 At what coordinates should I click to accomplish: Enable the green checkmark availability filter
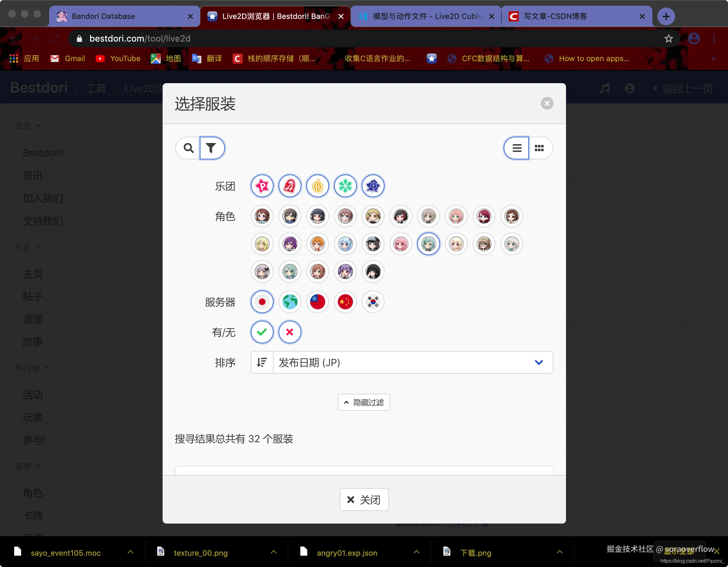[x=262, y=332]
